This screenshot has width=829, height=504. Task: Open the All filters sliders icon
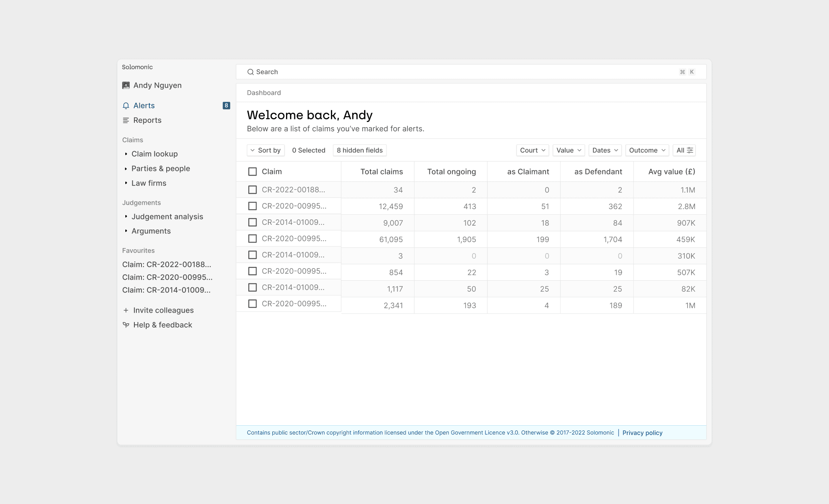pos(690,150)
